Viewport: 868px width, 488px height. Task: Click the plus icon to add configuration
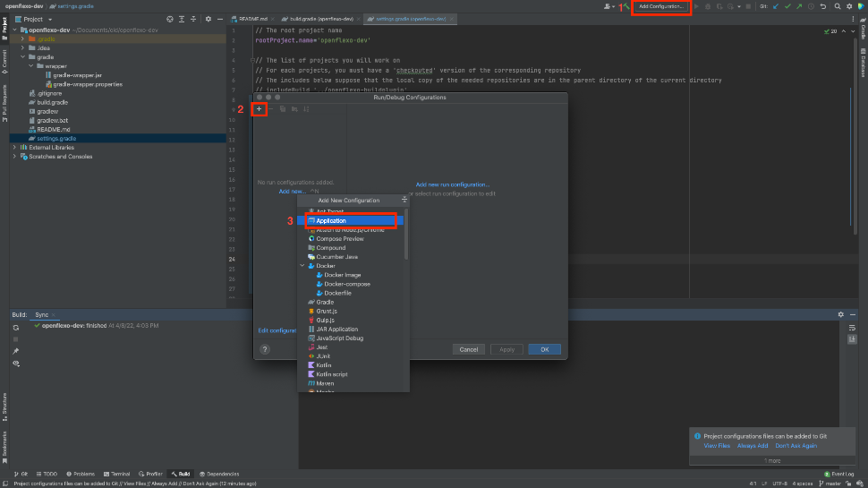coord(259,109)
